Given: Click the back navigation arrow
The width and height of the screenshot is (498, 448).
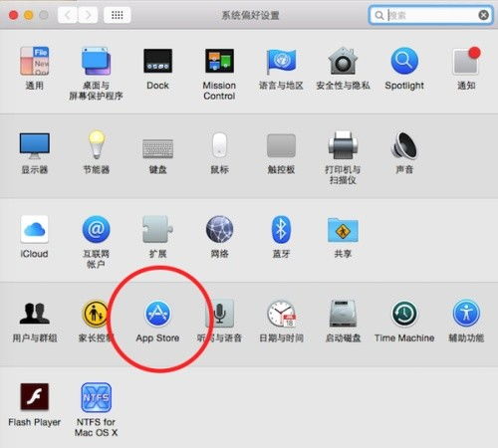Looking at the screenshot, I should [x=68, y=15].
